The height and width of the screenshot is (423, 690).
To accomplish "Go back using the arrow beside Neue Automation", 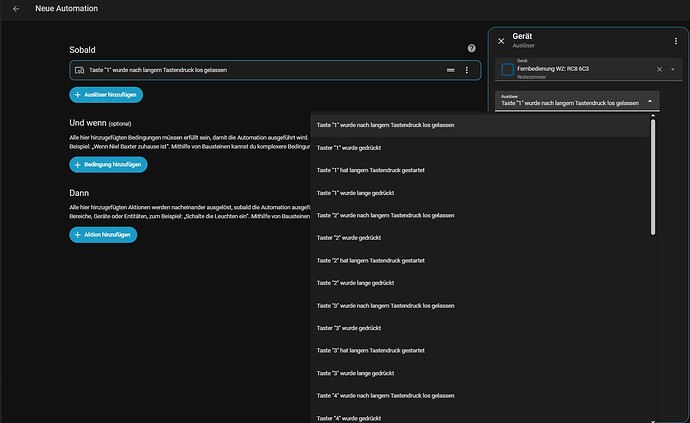I will 16,9.
